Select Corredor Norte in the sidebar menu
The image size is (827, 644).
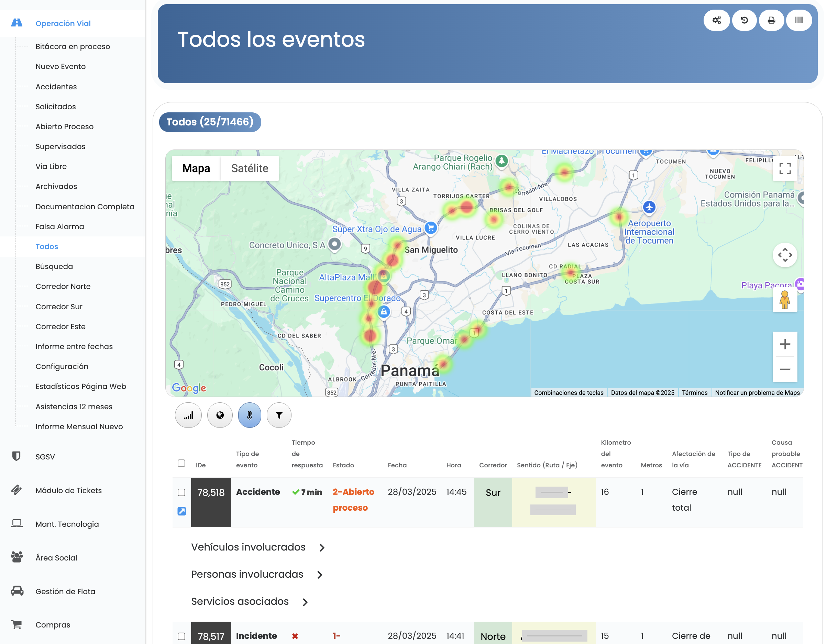pos(63,286)
